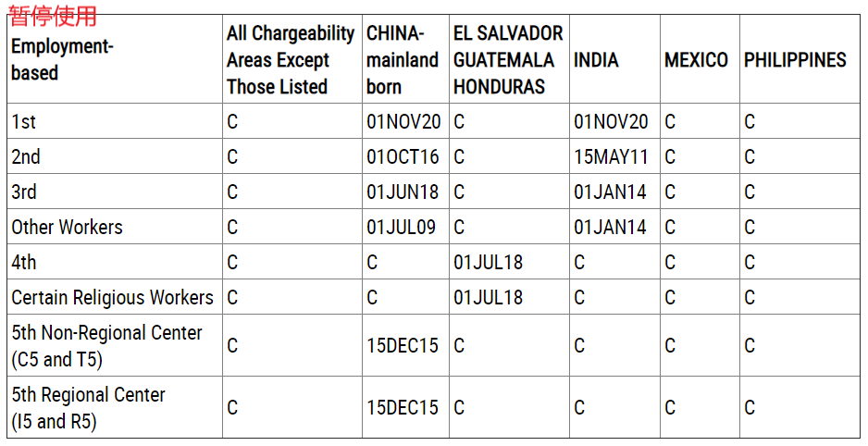The height and width of the screenshot is (446, 868).
Task: Select China's 15DEC15 in Regional Center row
Action: (403, 408)
